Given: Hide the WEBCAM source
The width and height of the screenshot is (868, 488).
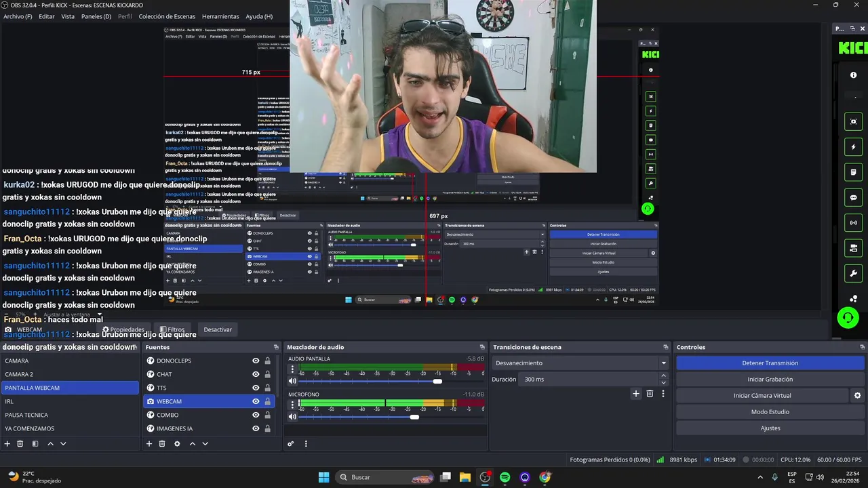Looking at the screenshot, I should (256, 401).
